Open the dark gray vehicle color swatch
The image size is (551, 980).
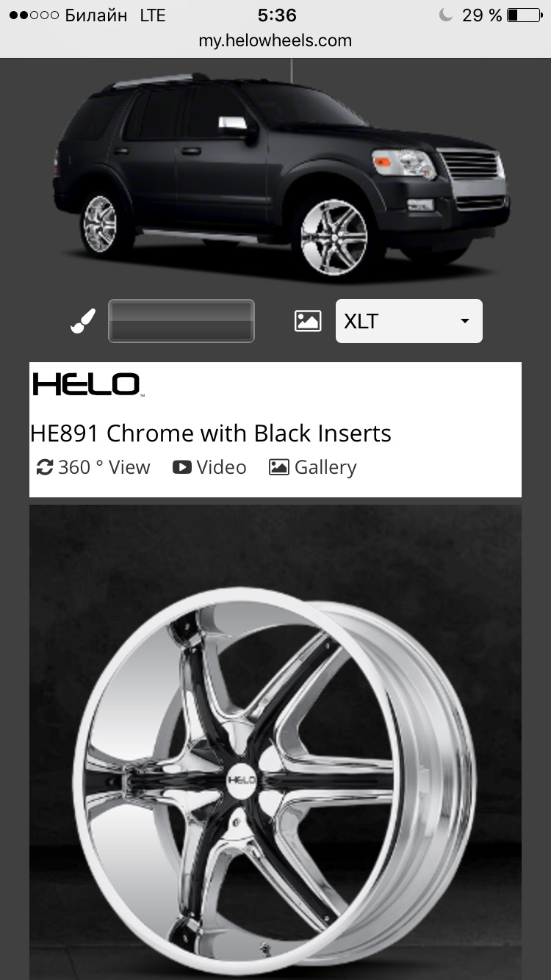coord(181,321)
